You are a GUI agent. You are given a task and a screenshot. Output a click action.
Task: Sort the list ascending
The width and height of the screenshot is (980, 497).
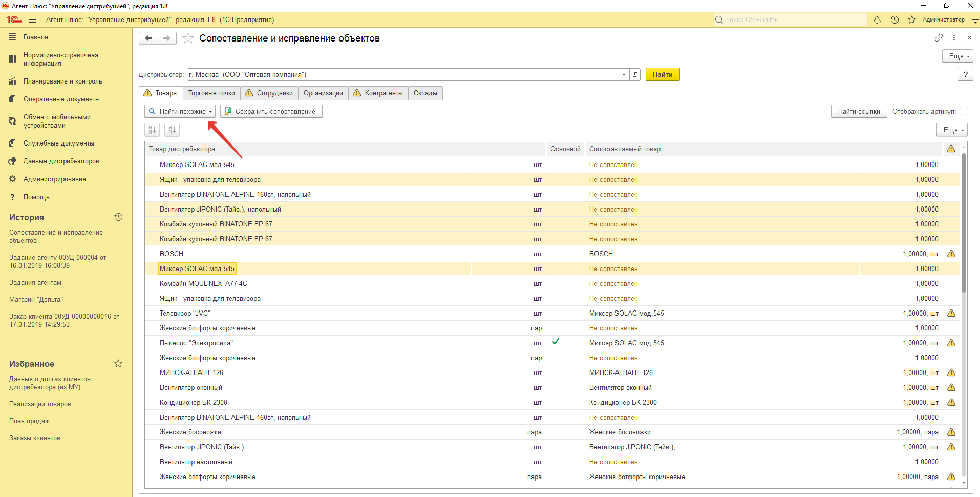point(152,130)
